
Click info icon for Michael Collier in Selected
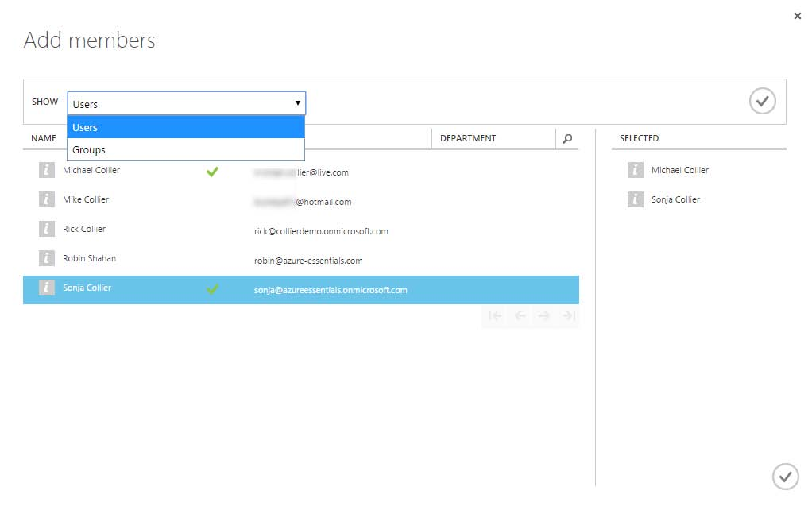tap(635, 170)
